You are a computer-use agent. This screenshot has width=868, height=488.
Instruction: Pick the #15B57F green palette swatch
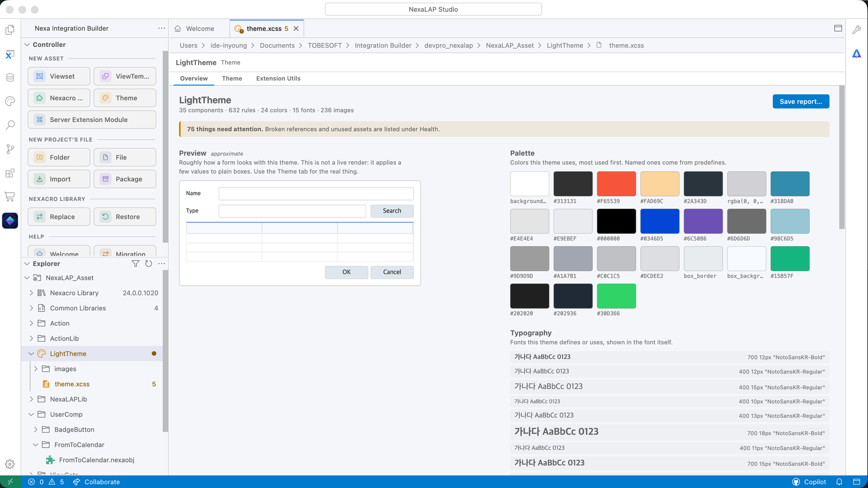pos(790,259)
